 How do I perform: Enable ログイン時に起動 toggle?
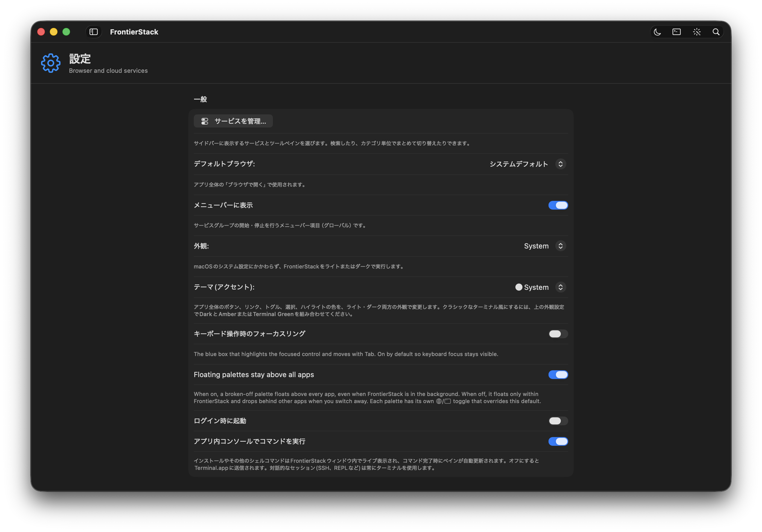point(558,421)
